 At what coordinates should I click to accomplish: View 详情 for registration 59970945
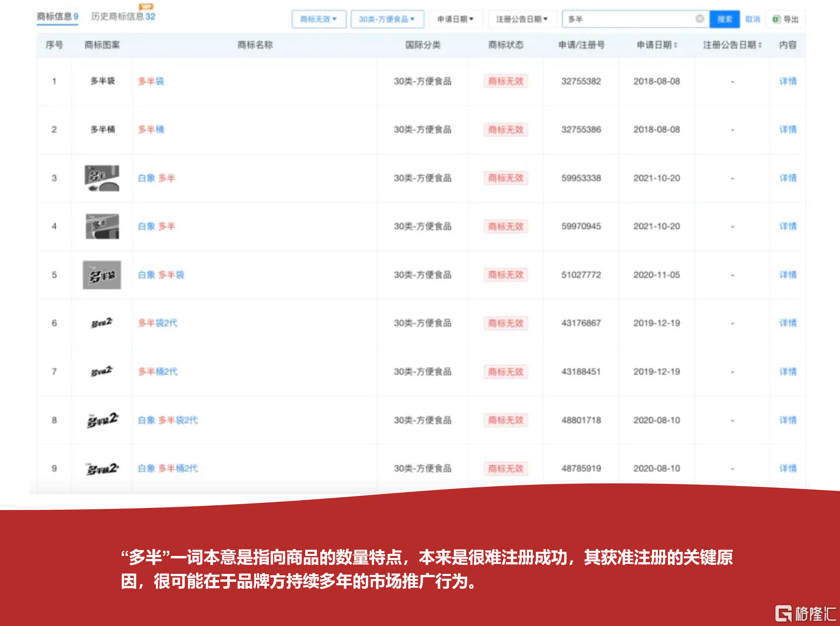[788, 226]
